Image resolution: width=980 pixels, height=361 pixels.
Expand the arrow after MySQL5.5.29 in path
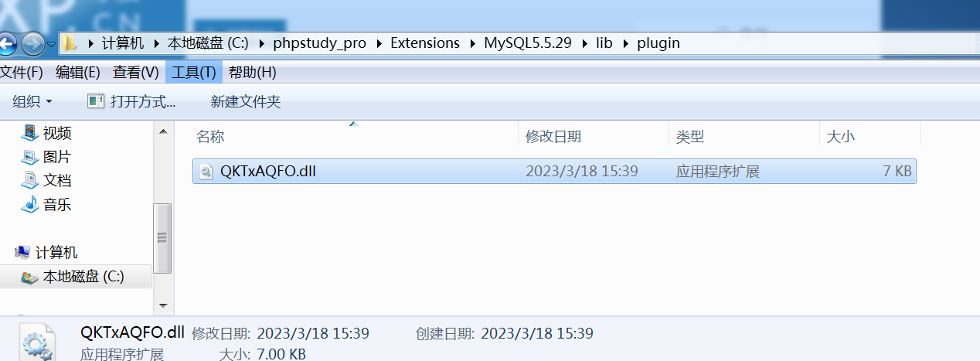pyautogui.click(x=583, y=43)
